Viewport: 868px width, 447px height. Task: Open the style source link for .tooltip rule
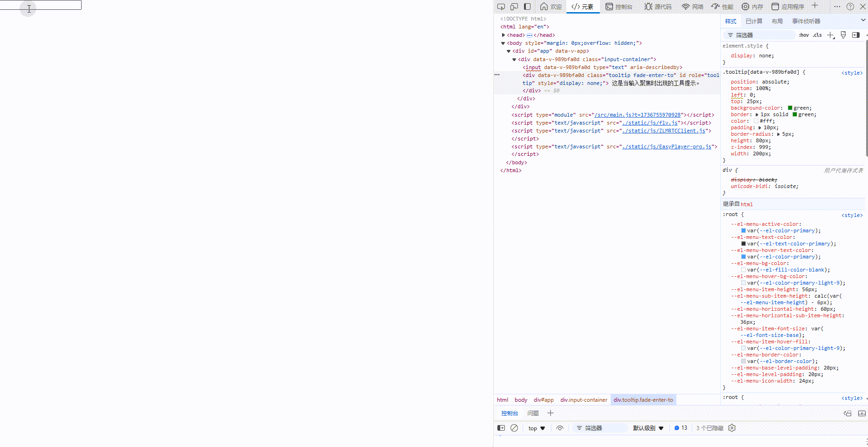(x=852, y=73)
